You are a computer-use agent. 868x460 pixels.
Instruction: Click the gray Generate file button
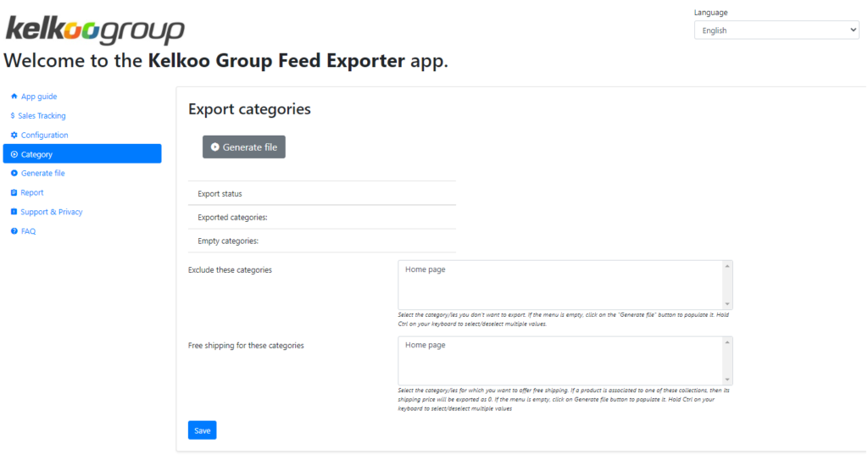pos(243,147)
